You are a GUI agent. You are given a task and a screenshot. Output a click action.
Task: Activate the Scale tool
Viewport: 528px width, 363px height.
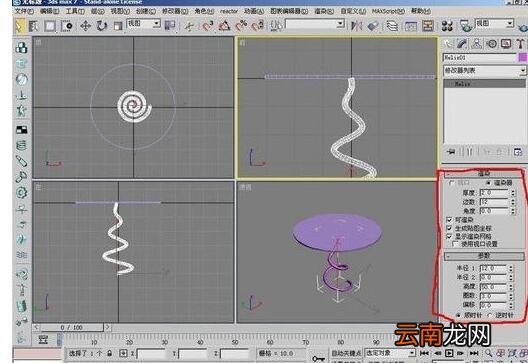coord(118,26)
